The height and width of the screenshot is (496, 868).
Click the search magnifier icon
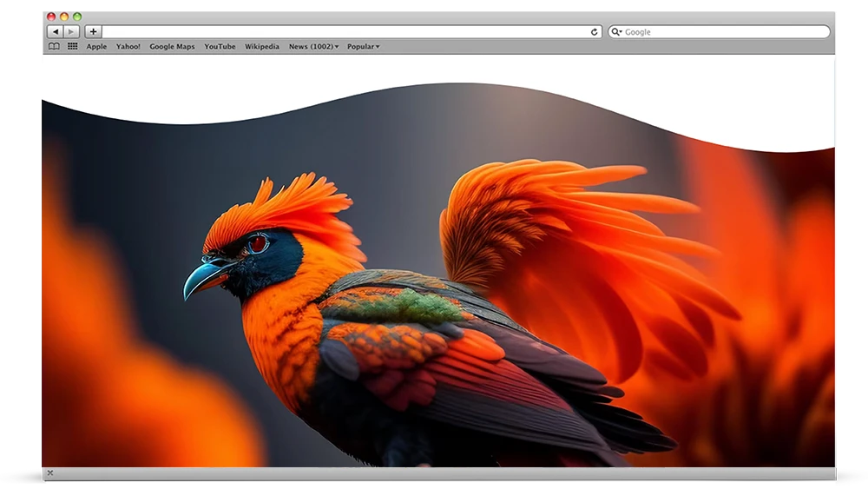(616, 32)
